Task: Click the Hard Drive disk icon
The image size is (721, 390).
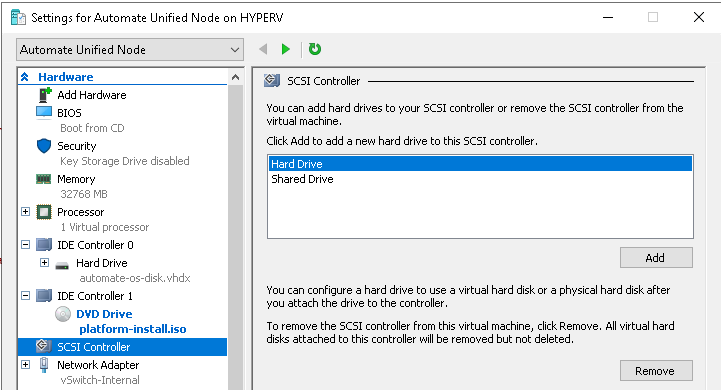Action: (62, 265)
